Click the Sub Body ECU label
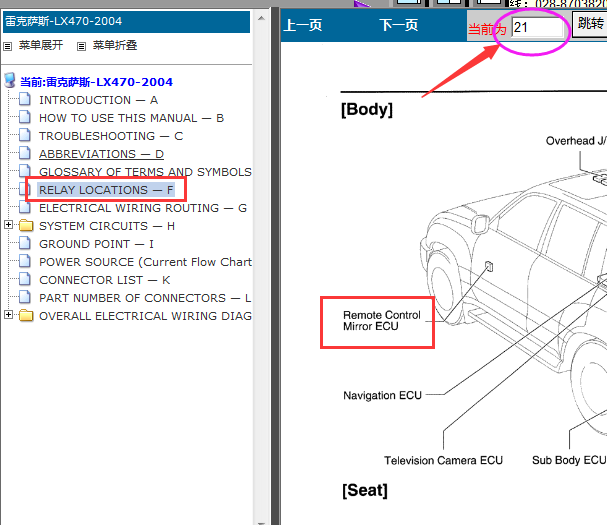This screenshot has height=525, width=607. 569,460
